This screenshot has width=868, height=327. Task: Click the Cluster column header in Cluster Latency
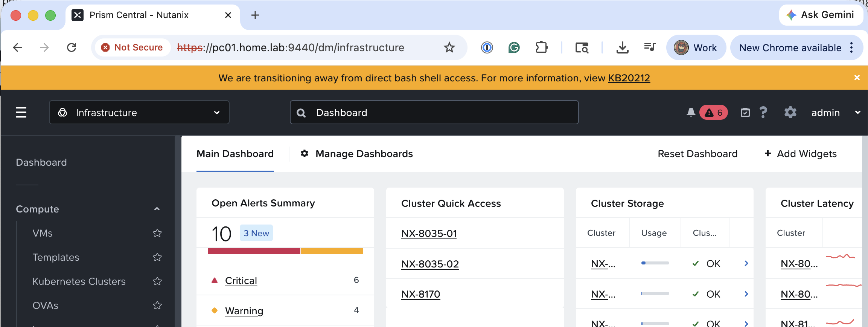tap(791, 233)
